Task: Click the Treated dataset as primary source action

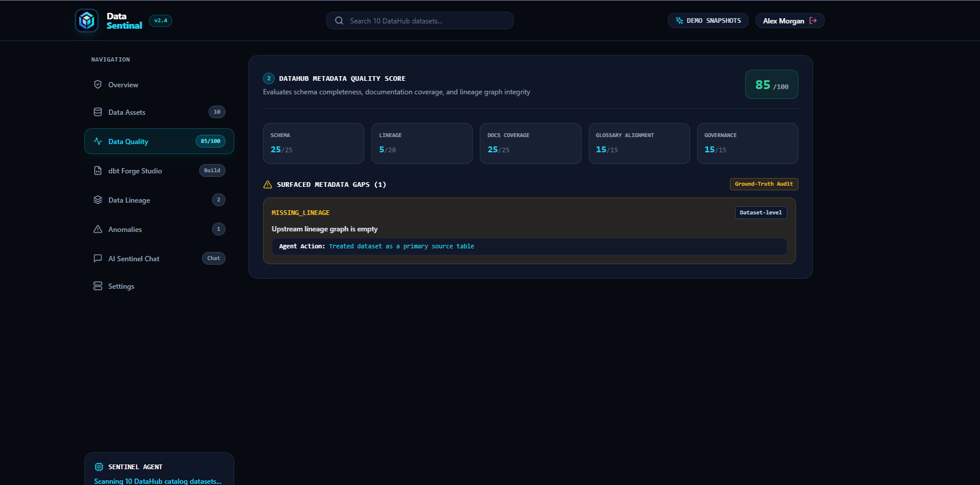Action: [x=401, y=247]
